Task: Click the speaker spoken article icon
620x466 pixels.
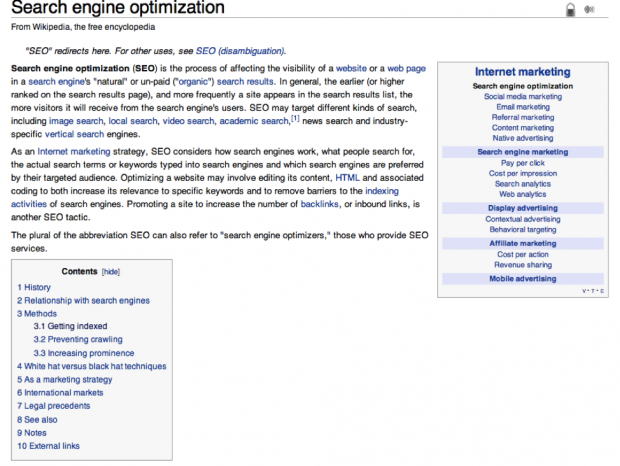Action: coord(589,11)
